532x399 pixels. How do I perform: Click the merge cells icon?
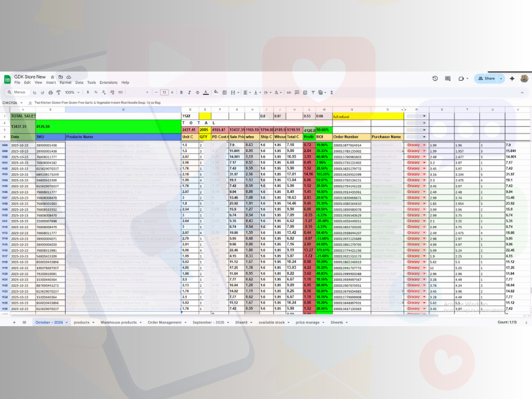point(233,92)
